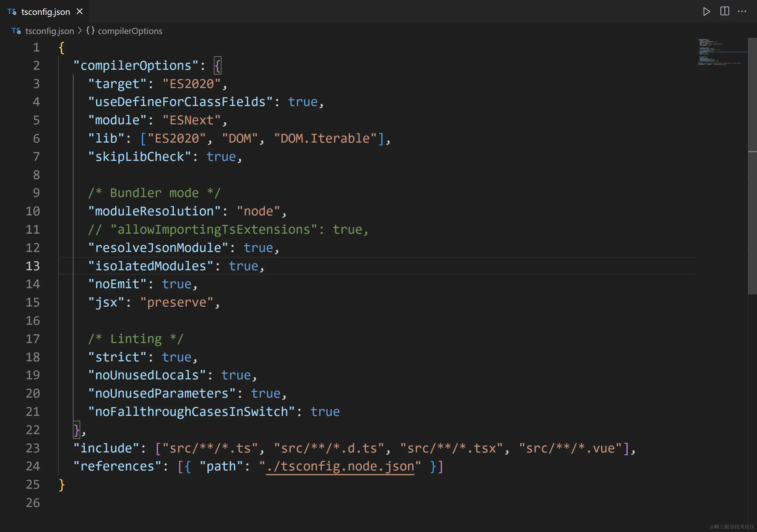
Task: Close the tsconfig.json tab
Action: coord(79,12)
